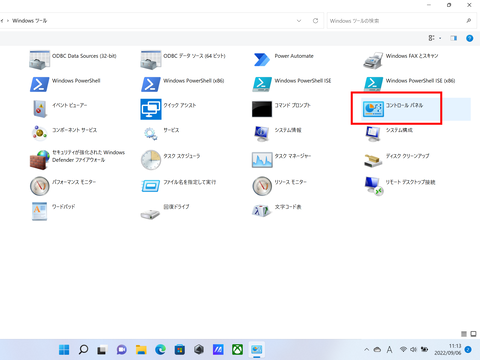The width and height of the screenshot is (480, 360).
Task: Open Xbox app from taskbar
Action: 237,350
